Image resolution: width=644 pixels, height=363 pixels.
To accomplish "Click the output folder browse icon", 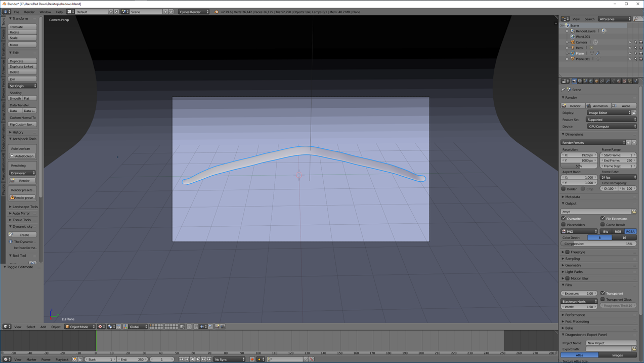I will 634,212.
